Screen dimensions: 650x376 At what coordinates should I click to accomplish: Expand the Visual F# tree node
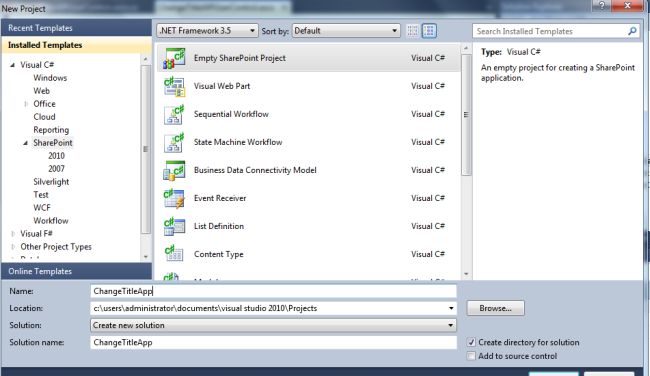(13, 234)
